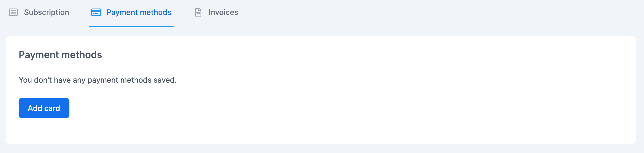The width and height of the screenshot is (644, 153).
Task: Add a new card with blue button
Action: 44,108
